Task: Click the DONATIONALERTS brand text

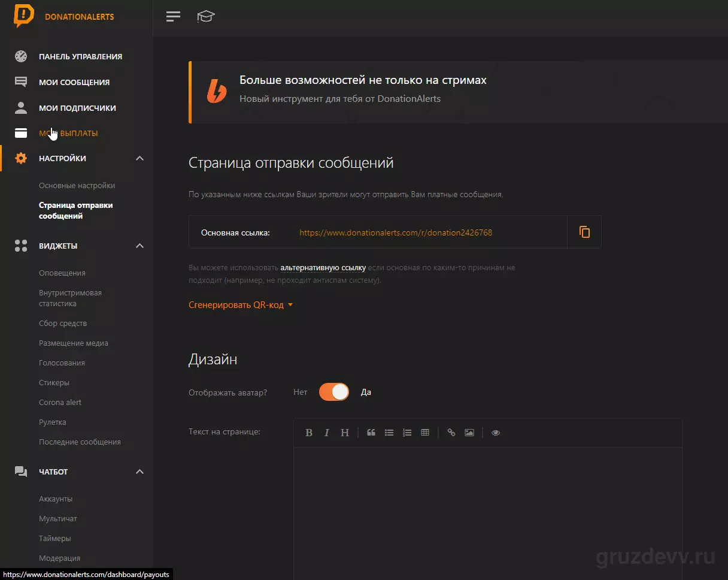Action: [80, 17]
